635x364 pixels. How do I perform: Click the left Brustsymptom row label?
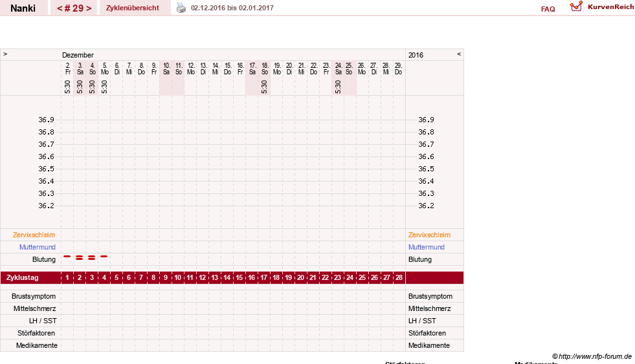pos(34,297)
